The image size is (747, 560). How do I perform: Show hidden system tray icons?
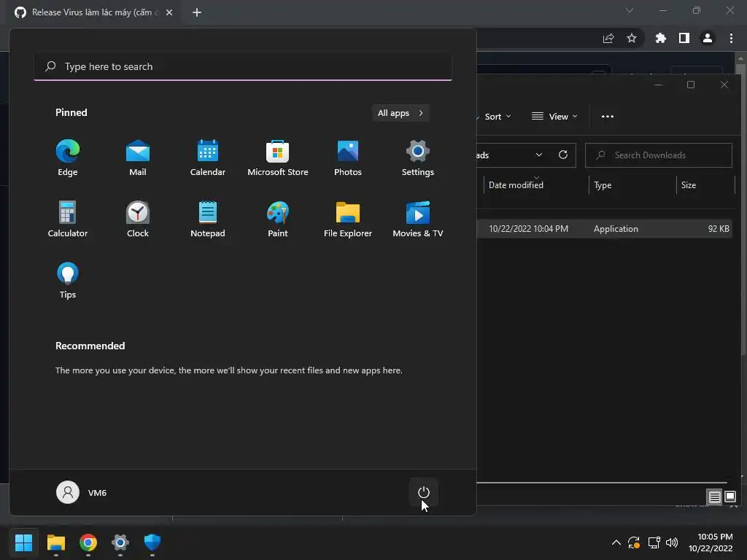(616, 542)
